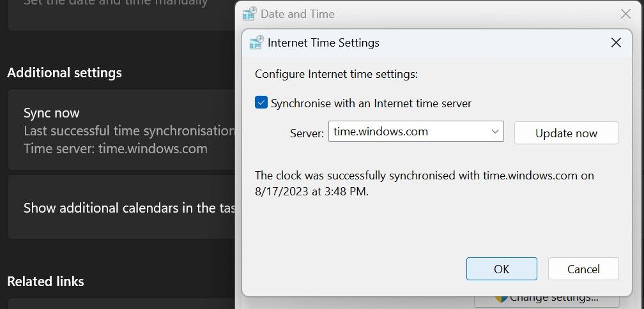
Task: Click the time.windows.com server field text
Action: (x=381, y=132)
